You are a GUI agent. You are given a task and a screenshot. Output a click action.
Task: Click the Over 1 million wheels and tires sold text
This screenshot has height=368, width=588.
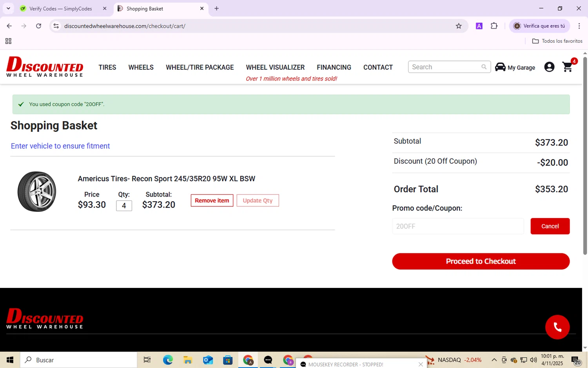point(291,78)
